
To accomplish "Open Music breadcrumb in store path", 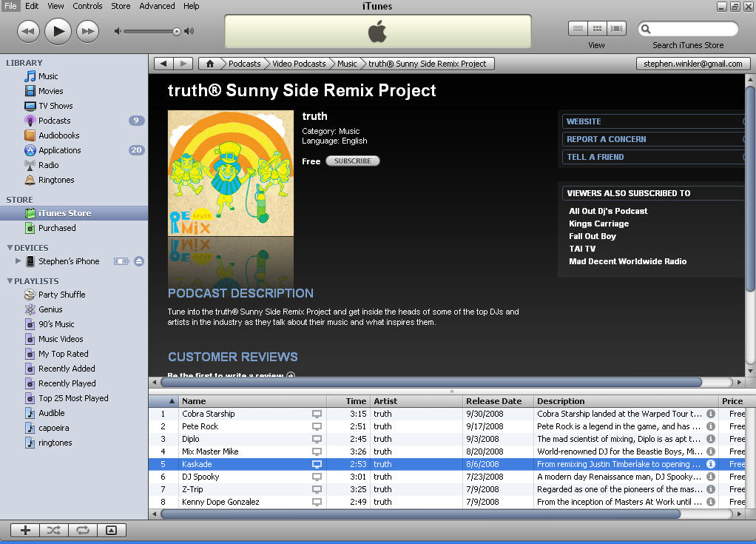I will (347, 64).
